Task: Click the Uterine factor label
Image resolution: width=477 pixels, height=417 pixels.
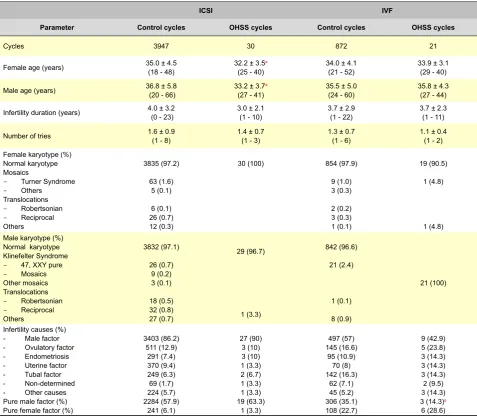Action: click(x=45, y=366)
